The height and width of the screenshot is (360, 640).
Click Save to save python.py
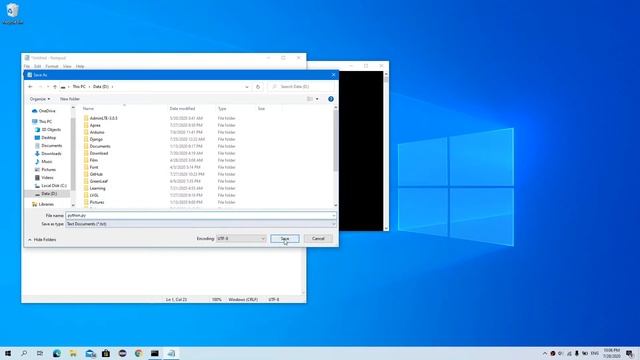(x=285, y=238)
